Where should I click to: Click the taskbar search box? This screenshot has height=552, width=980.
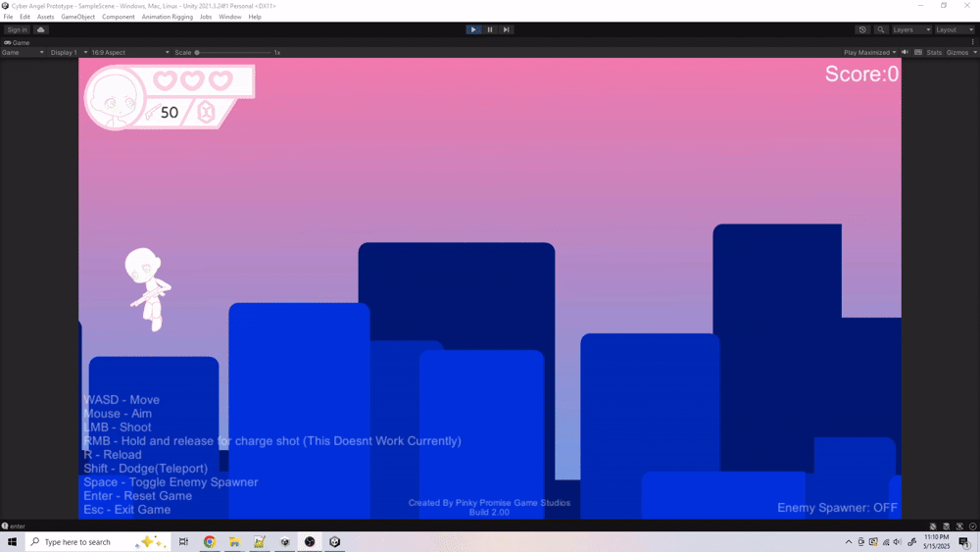coord(97,542)
